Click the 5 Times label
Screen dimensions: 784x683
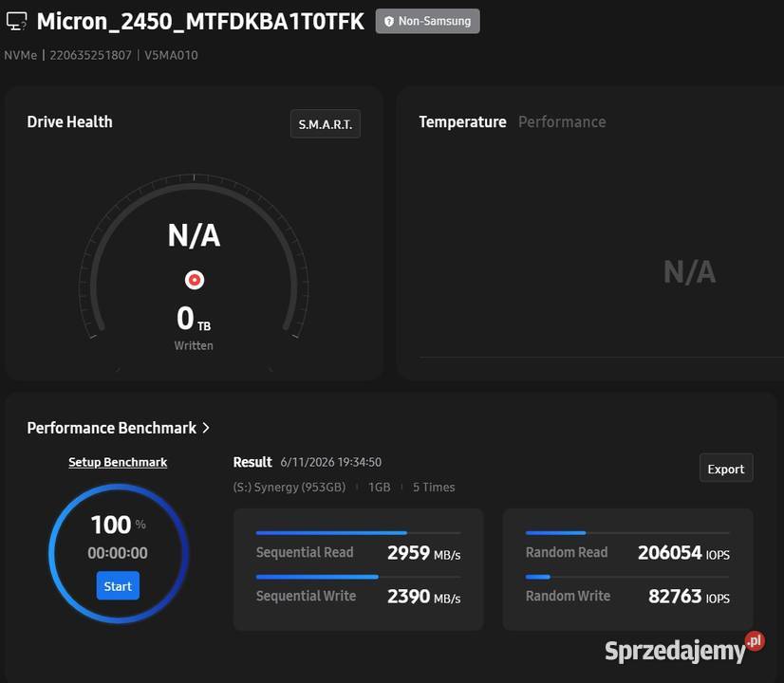click(434, 488)
